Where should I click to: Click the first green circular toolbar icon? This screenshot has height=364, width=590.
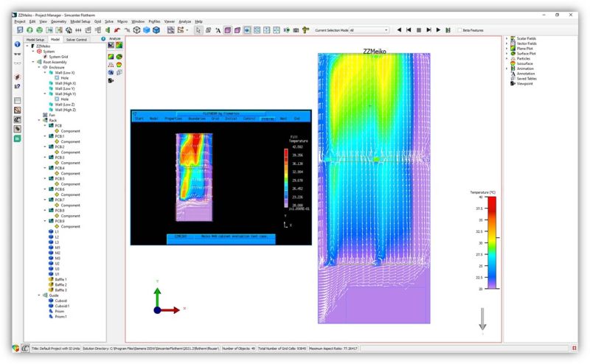tap(29, 30)
